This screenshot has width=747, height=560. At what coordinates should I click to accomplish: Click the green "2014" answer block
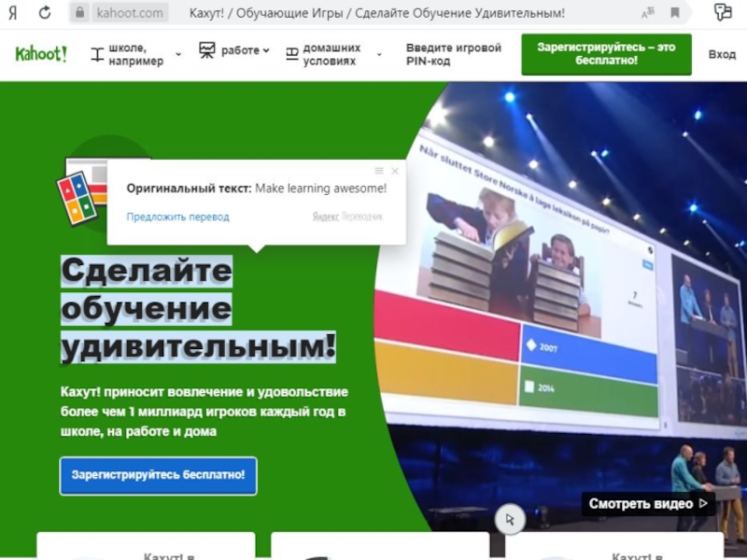[x=588, y=392]
